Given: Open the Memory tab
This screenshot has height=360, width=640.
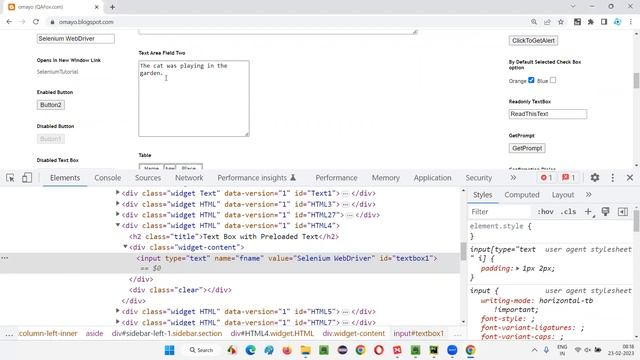Looking at the screenshot, I should pos(385,178).
